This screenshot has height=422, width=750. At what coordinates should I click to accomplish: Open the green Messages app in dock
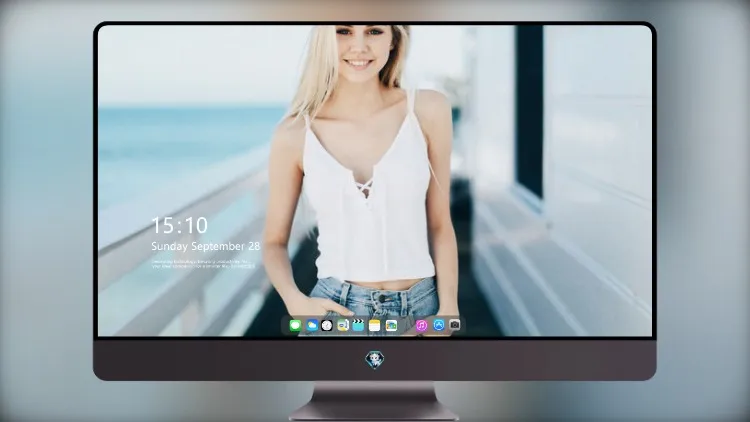(295, 325)
